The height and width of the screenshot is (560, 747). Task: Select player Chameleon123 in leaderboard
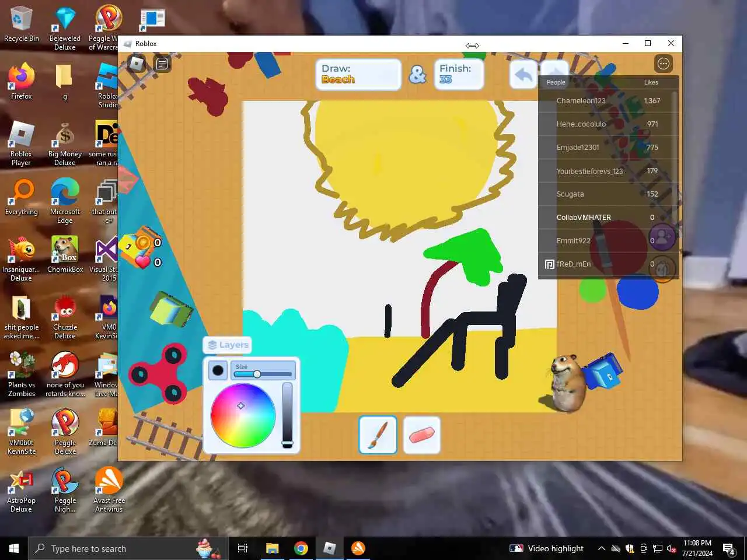[x=608, y=100]
